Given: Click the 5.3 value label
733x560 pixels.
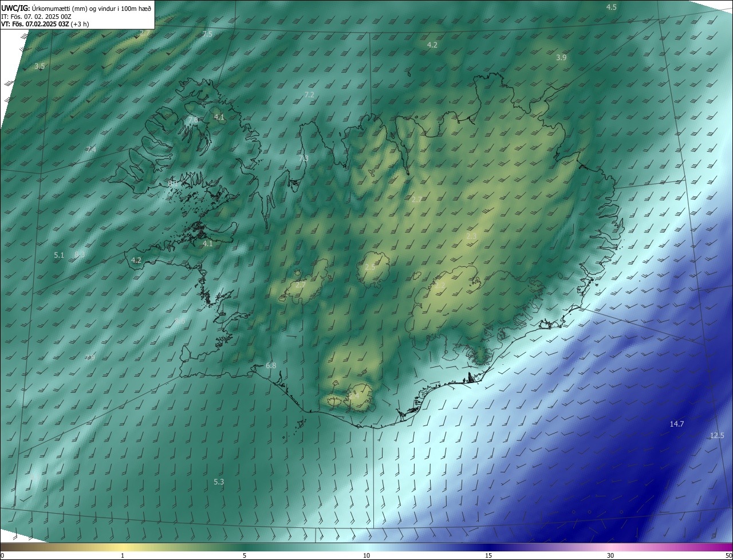Looking at the screenshot, I should [219, 482].
